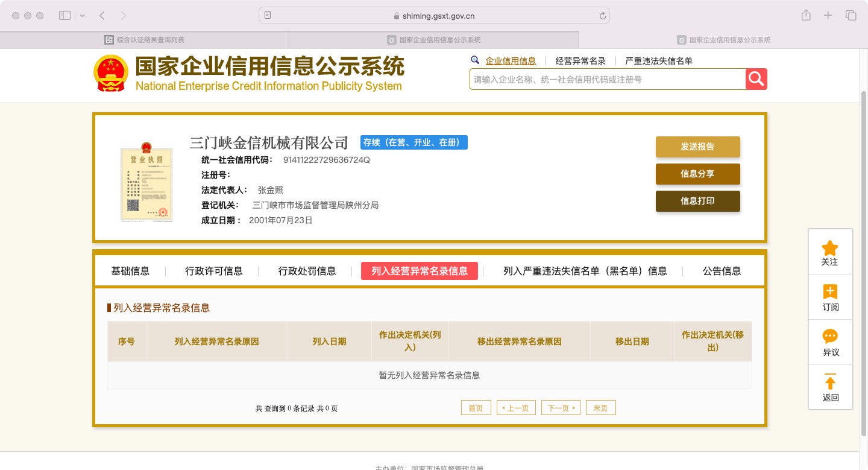Select the 基础信息 tab
This screenshot has width=868, height=470.
pyautogui.click(x=130, y=271)
